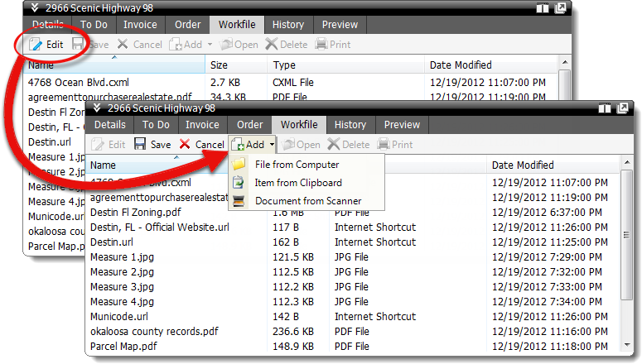This screenshot has width=642, height=364.
Task: Open the Preview tab in front window
Action: pyautogui.click(x=403, y=125)
